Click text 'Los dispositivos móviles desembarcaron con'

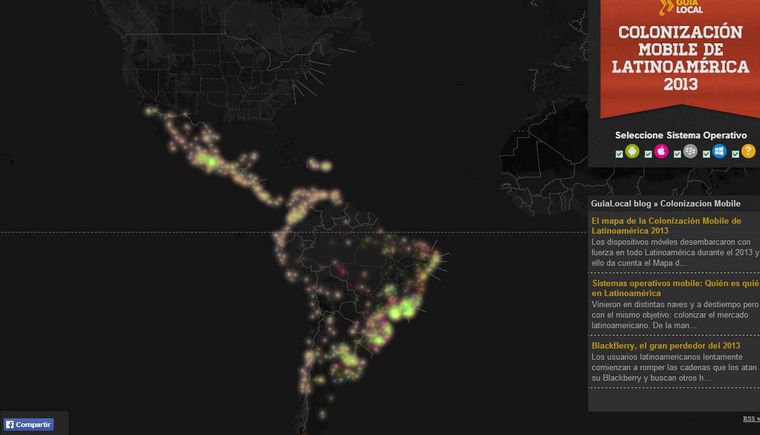[x=671, y=242]
